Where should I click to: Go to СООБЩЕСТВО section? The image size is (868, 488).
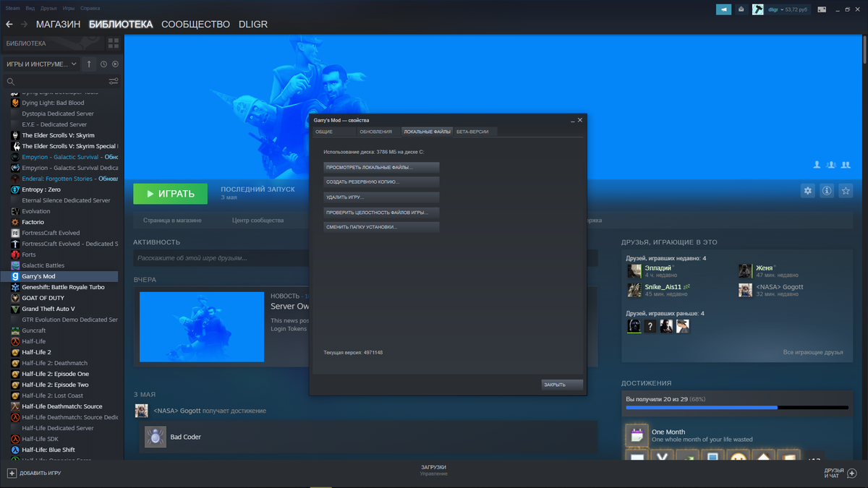(195, 24)
